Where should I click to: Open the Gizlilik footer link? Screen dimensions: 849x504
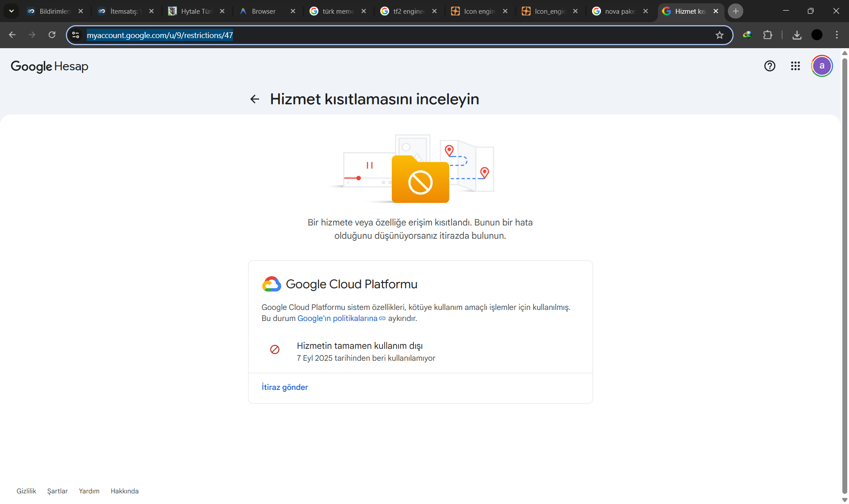26,491
